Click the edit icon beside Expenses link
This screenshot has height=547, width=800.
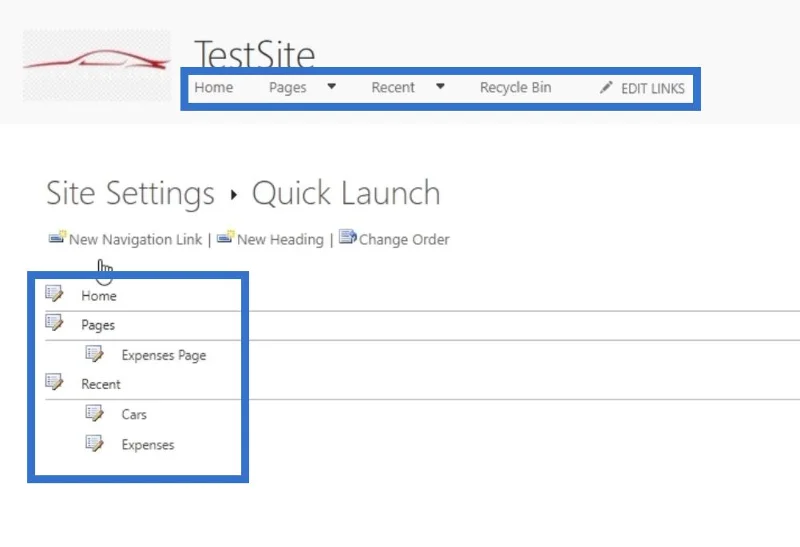(94, 443)
